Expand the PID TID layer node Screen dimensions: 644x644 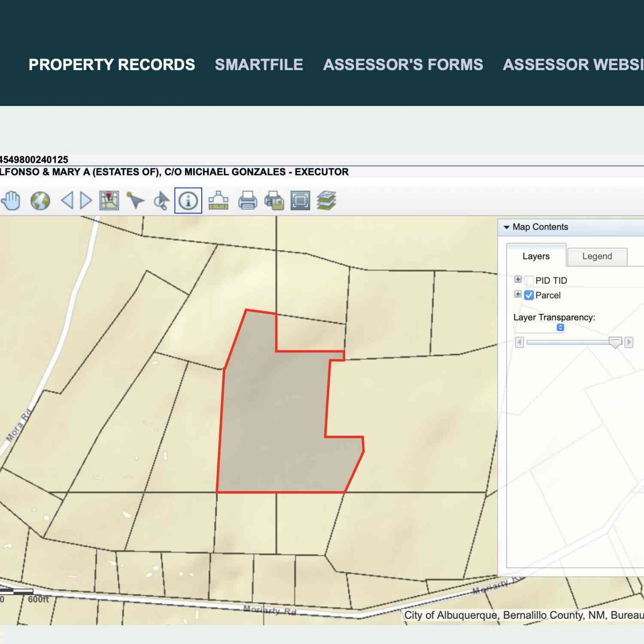tap(518, 279)
